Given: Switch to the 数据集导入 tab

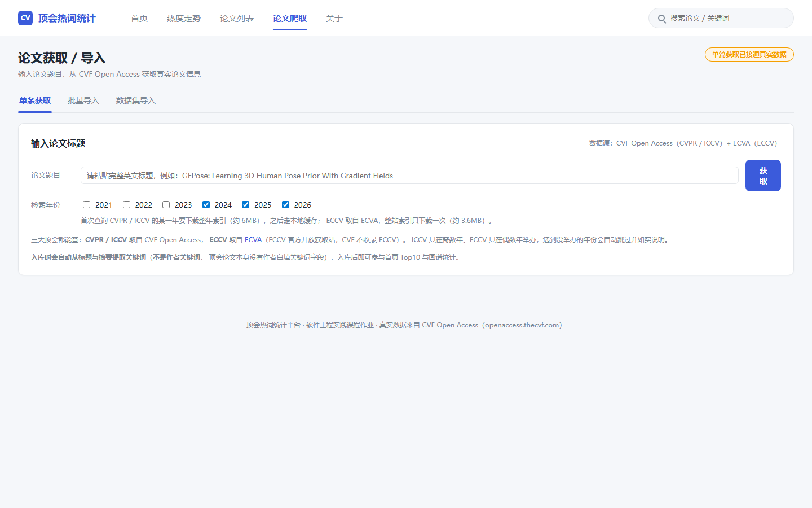Looking at the screenshot, I should point(136,100).
